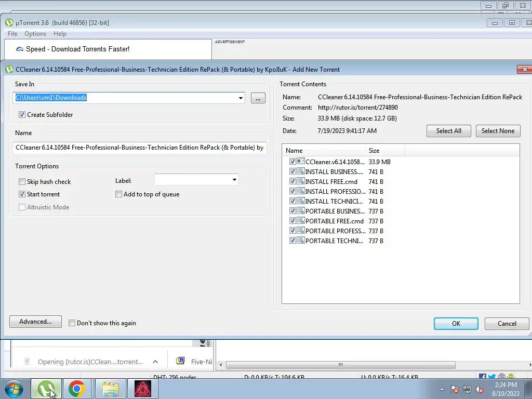532x399 pixels.
Task: Click the icon of PORTABLE BUSINES file
Action: (301, 211)
